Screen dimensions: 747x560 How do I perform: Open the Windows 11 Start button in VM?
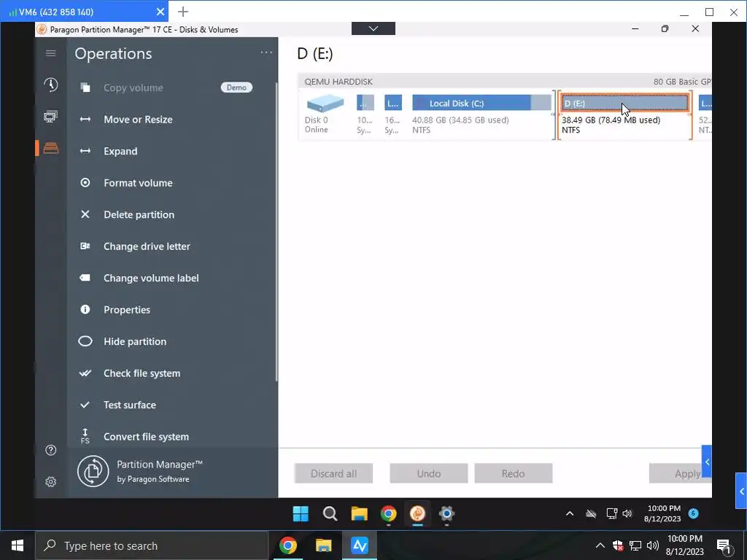coord(301,514)
